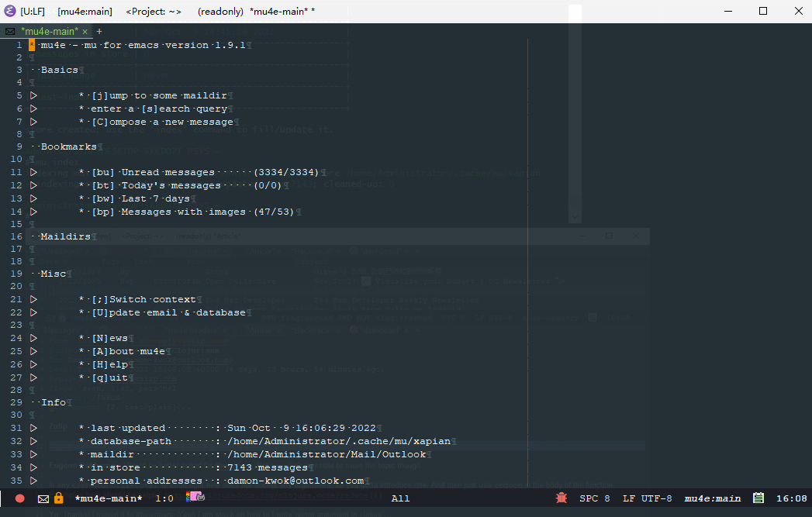The width and height of the screenshot is (812, 517).
Task: Click the SPC 8 indentation indicator
Action: [595, 498]
